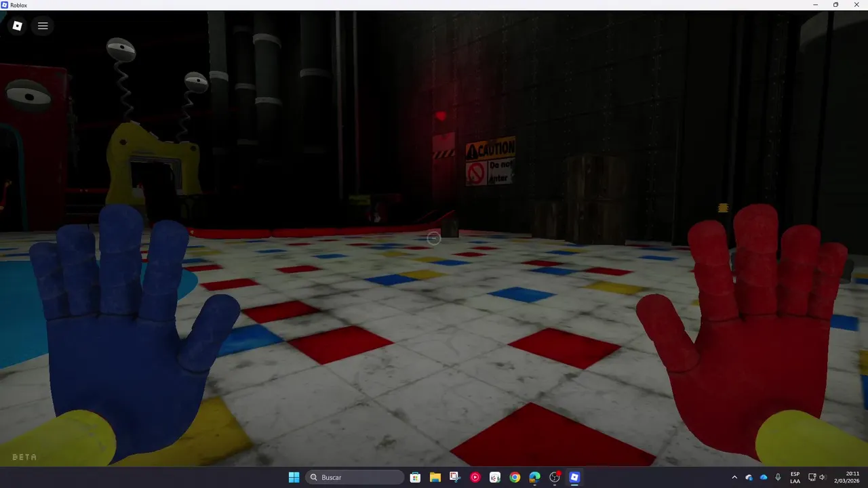Viewport: 868px width, 488px height.
Task: Minimize the Roblox window
Action: coord(816,5)
